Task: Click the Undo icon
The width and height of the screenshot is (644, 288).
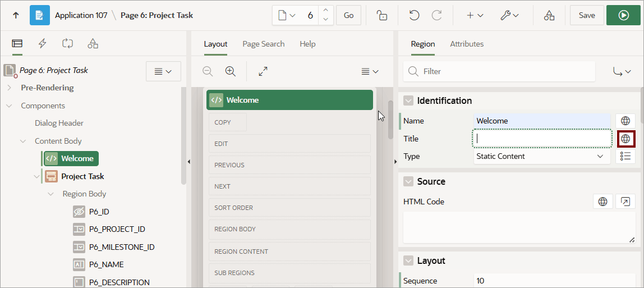Action: tap(414, 15)
